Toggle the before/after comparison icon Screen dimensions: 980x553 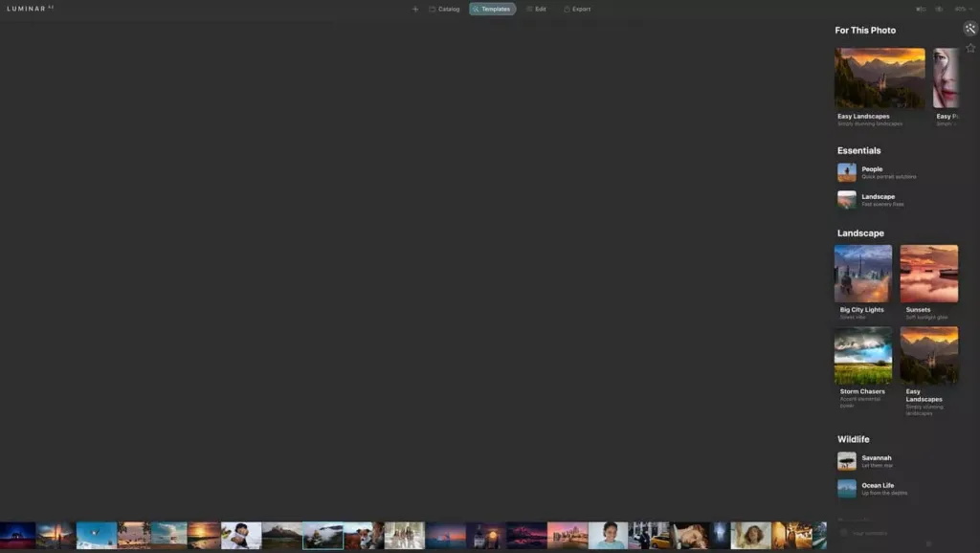(921, 9)
